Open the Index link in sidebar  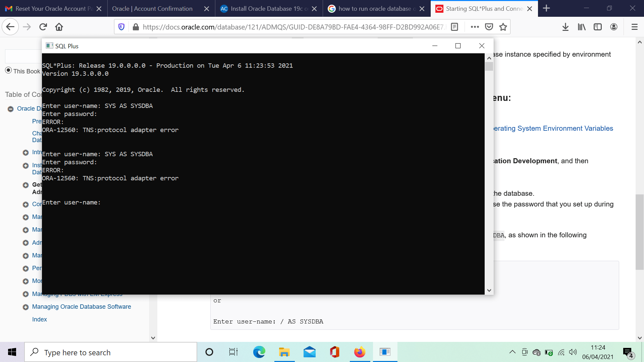[x=40, y=319]
